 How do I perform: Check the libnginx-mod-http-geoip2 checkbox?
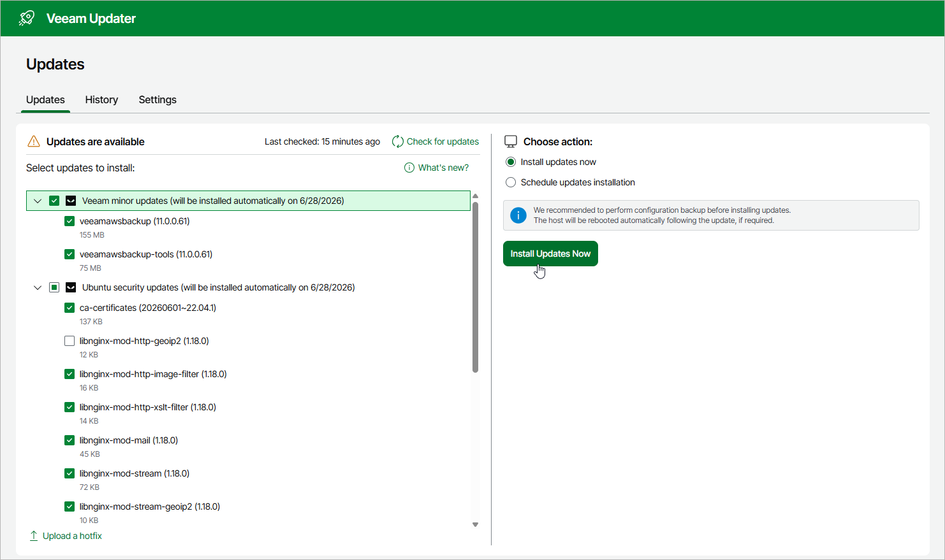pos(70,341)
